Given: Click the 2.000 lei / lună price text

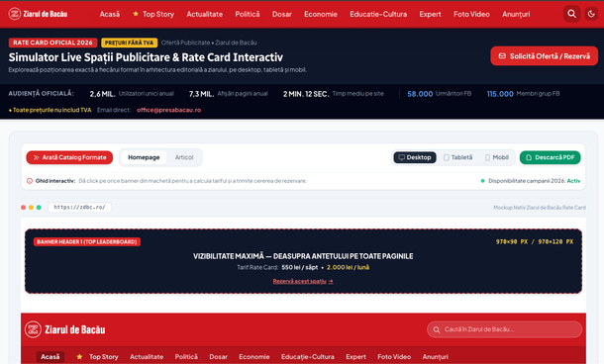Looking at the screenshot, I should click(348, 267).
